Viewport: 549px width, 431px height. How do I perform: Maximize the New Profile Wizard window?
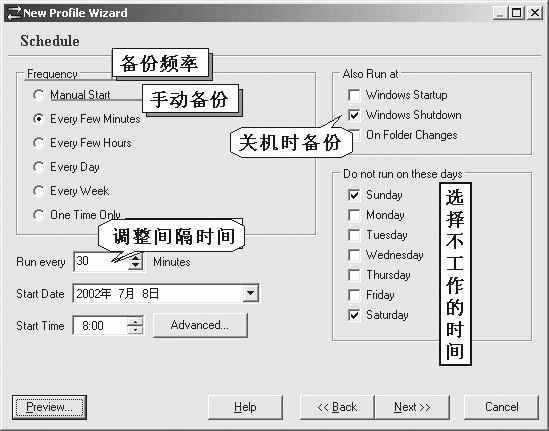pos(516,13)
